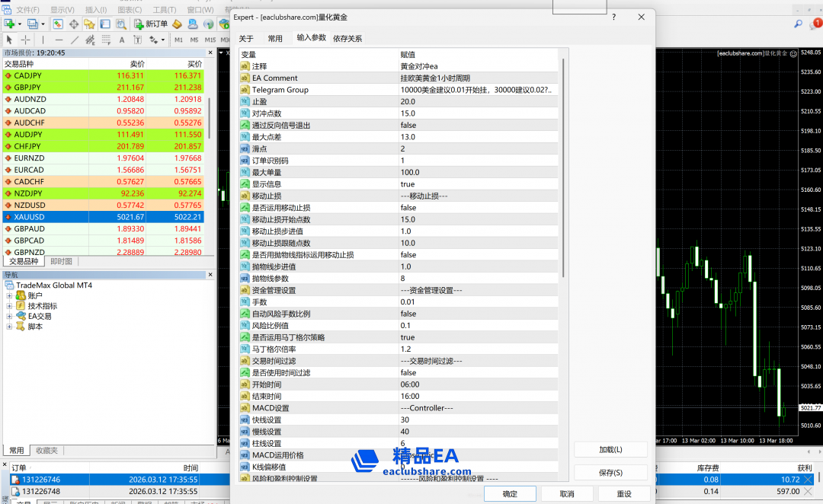Open the 依存关系 tab
This screenshot has height=504, width=823.
[x=347, y=38]
